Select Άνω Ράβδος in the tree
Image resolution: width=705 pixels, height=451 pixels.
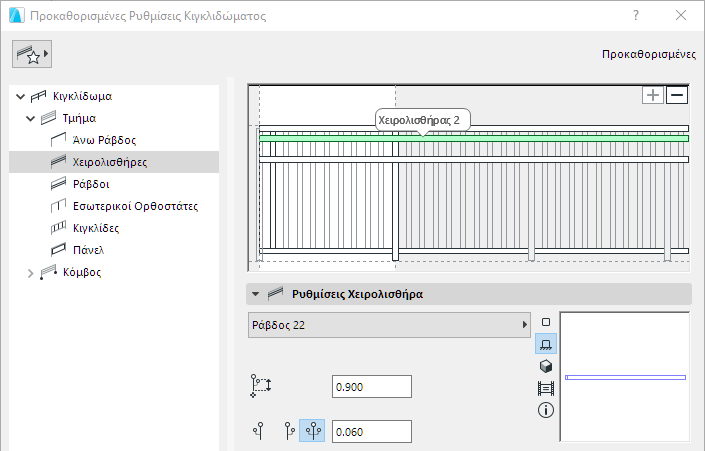point(104,141)
